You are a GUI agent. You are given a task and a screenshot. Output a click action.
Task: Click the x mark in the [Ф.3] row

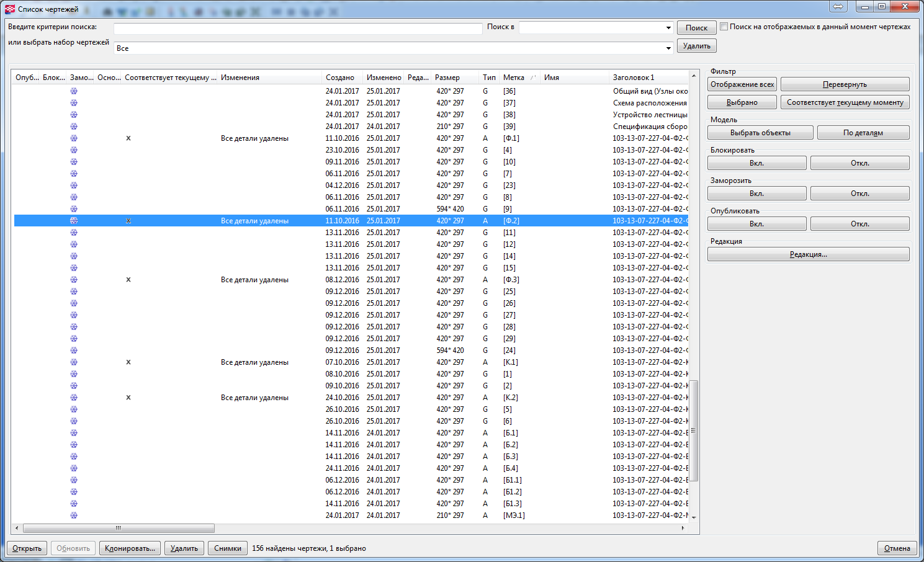[128, 280]
